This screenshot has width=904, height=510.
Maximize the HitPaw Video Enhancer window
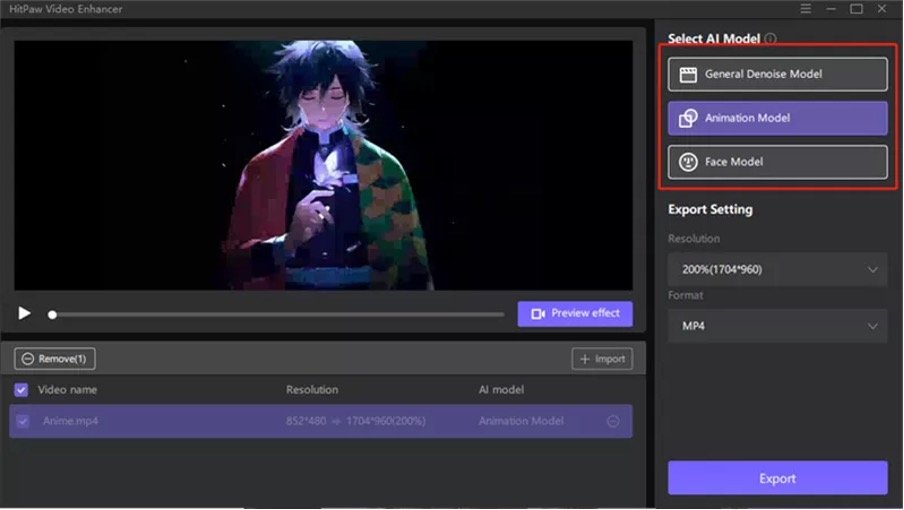(x=856, y=9)
